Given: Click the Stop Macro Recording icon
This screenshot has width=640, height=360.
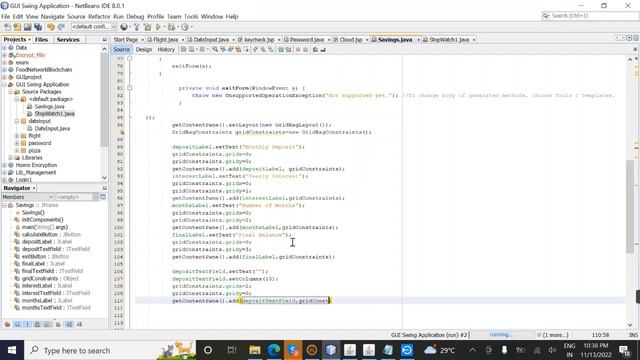Looking at the screenshot, I should (305, 49).
